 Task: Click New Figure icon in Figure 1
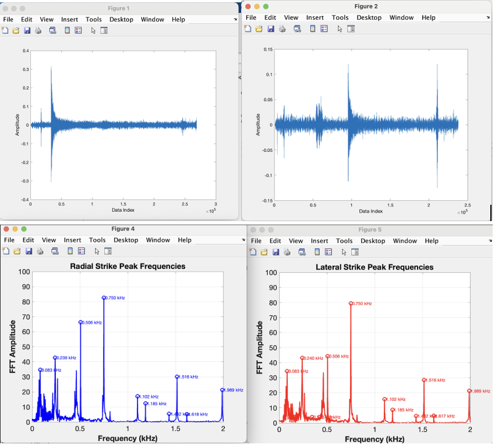(x=5, y=30)
